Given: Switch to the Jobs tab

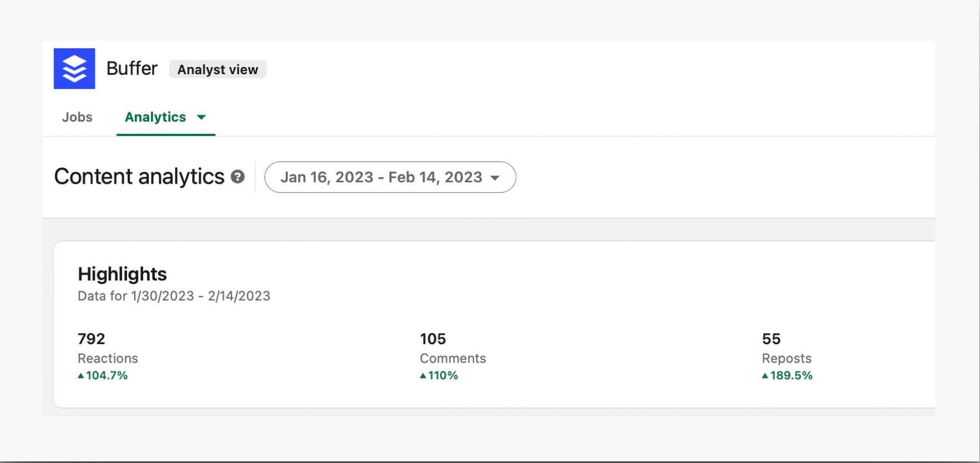Looking at the screenshot, I should [x=77, y=117].
